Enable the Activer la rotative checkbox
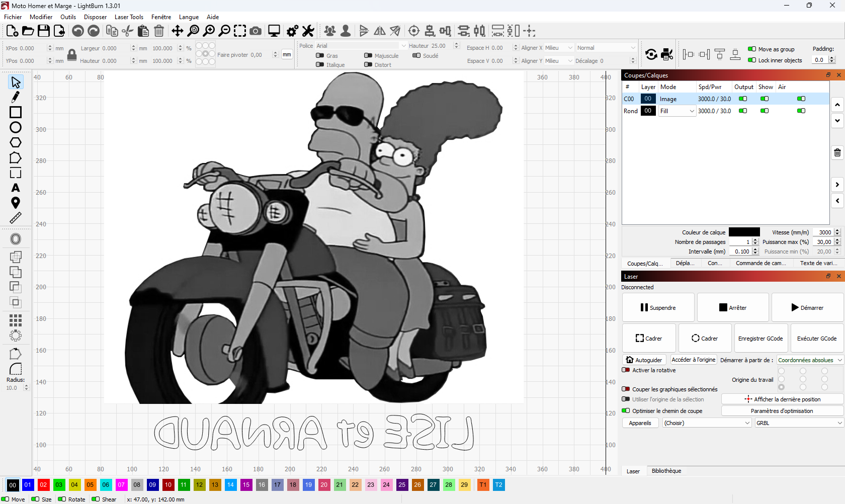 [626, 370]
